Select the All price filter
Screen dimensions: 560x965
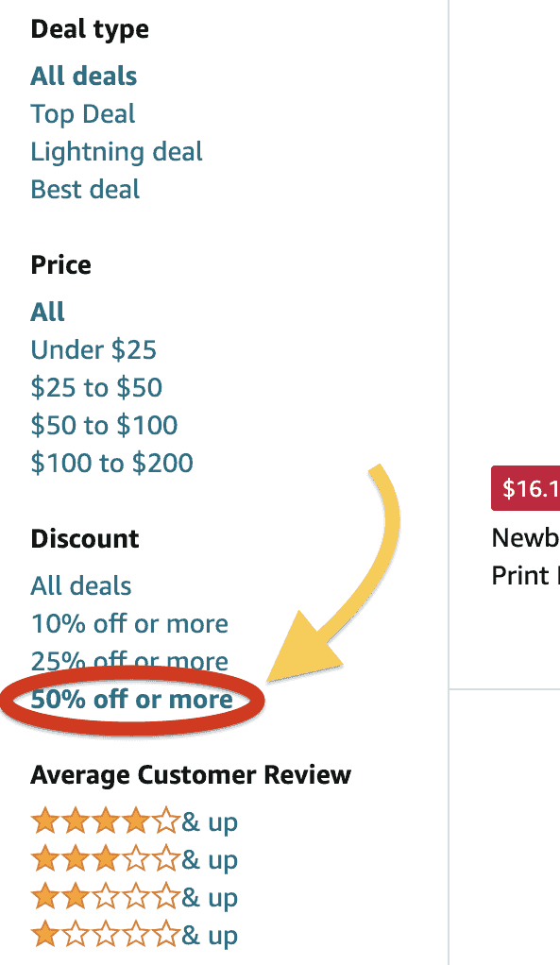47,312
